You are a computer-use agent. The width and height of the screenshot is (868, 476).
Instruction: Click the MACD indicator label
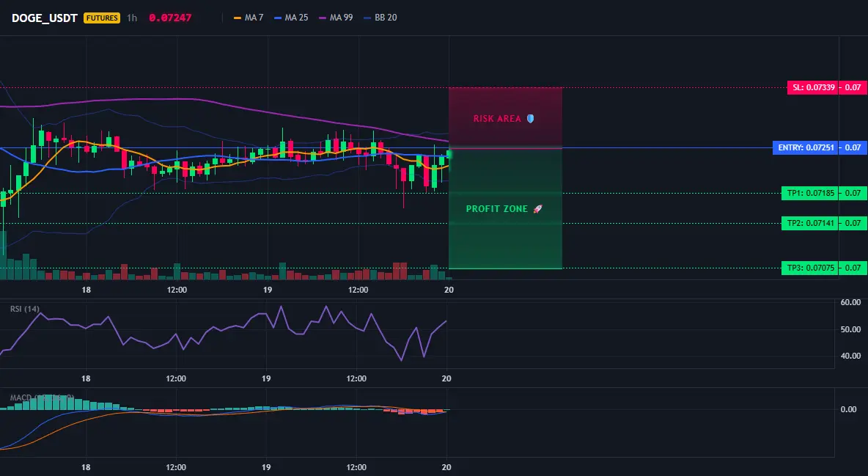click(42, 398)
